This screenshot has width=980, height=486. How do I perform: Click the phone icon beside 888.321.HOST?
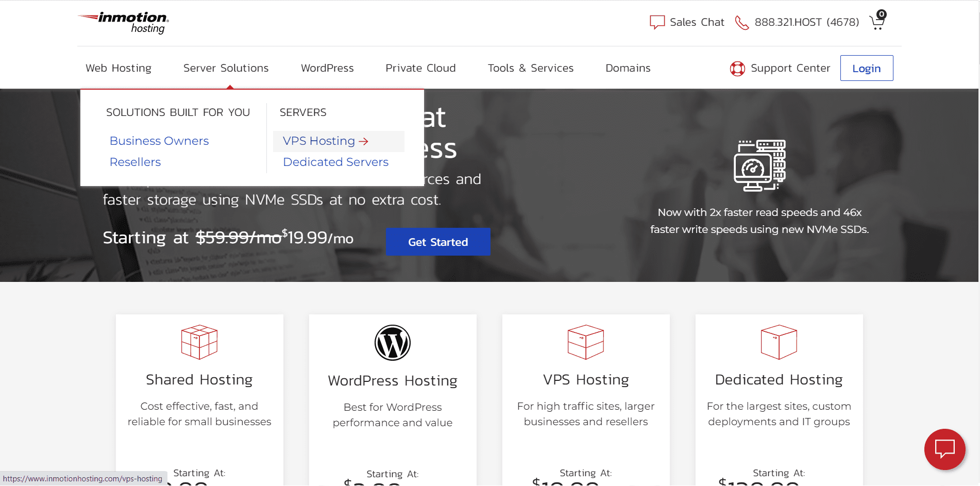coord(742,22)
